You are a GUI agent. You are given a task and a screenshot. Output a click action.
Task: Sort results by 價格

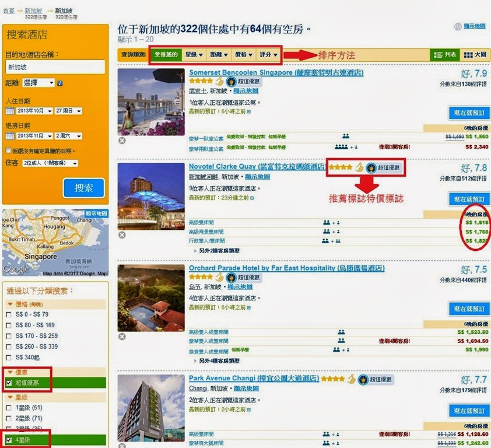[244, 55]
